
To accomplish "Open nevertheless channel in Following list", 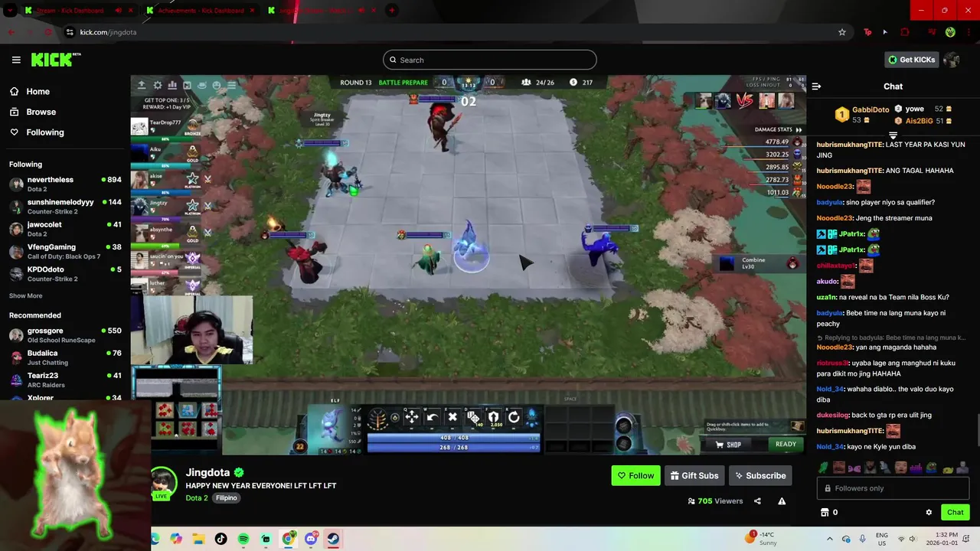I will point(65,184).
